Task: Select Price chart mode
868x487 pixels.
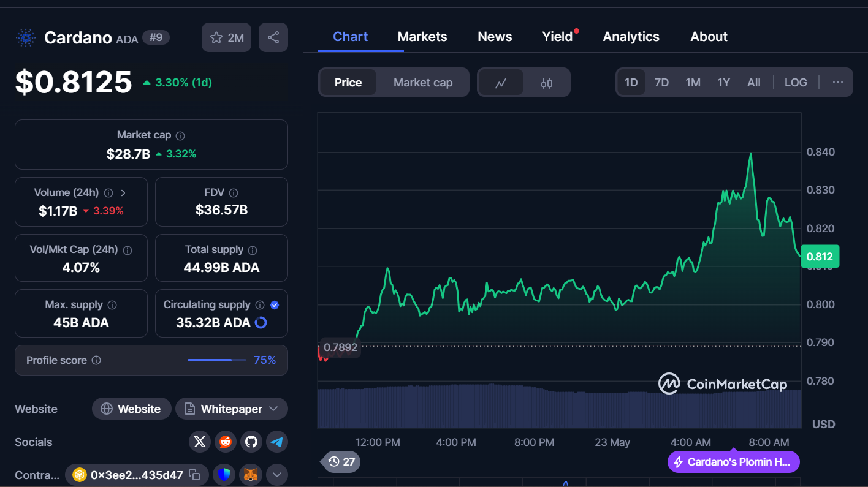Action: tap(348, 83)
